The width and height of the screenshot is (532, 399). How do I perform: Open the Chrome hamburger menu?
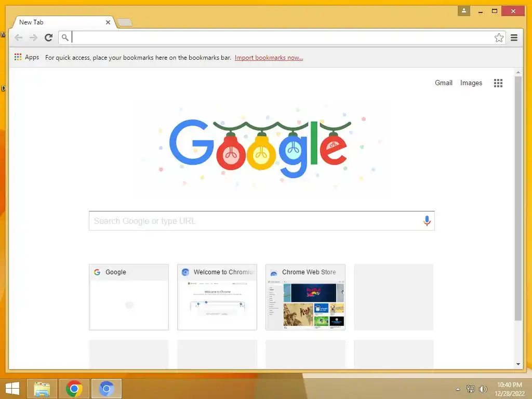point(514,37)
